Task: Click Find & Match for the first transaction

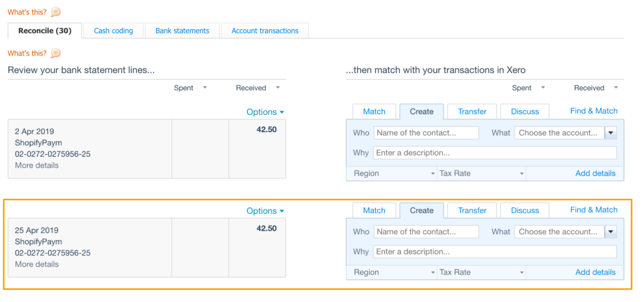Action: [x=593, y=111]
